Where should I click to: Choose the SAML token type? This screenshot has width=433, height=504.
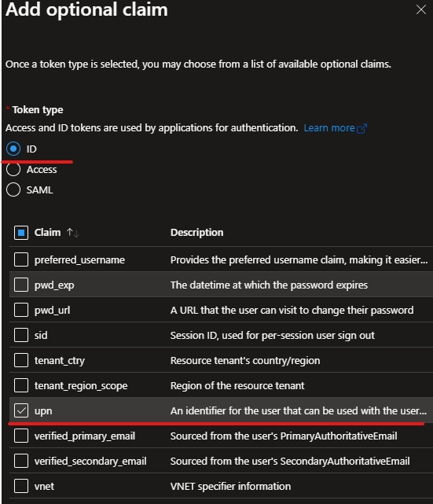(13, 189)
